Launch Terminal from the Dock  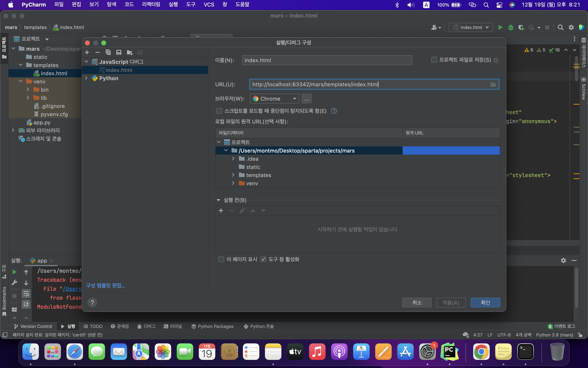point(525,352)
